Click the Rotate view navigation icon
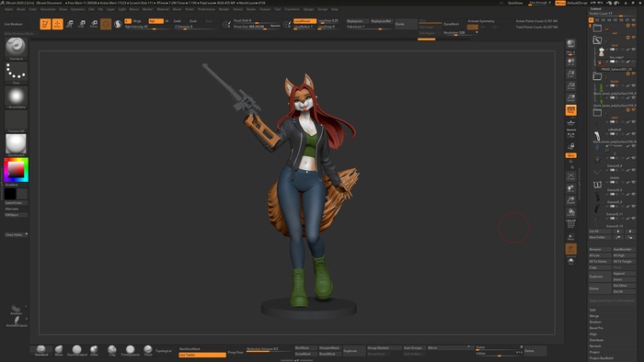The width and height of the screenshot is (644, 362). click(x=571, y=212)
